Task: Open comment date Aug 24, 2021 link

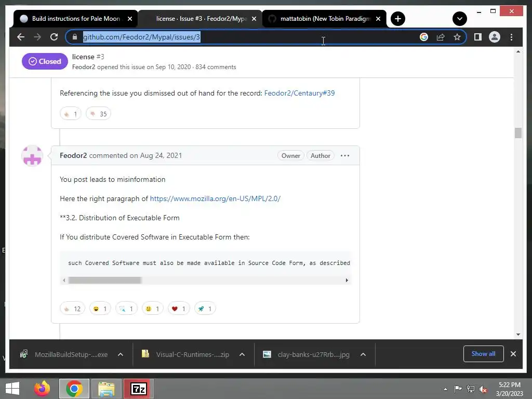Action: tap(161, 155)
